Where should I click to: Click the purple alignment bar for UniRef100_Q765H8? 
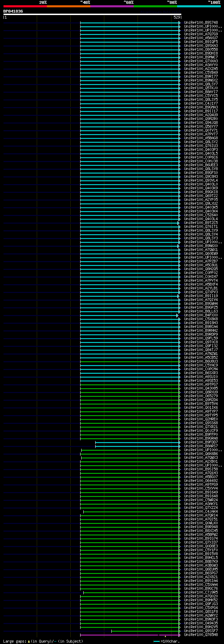(129, 635)
